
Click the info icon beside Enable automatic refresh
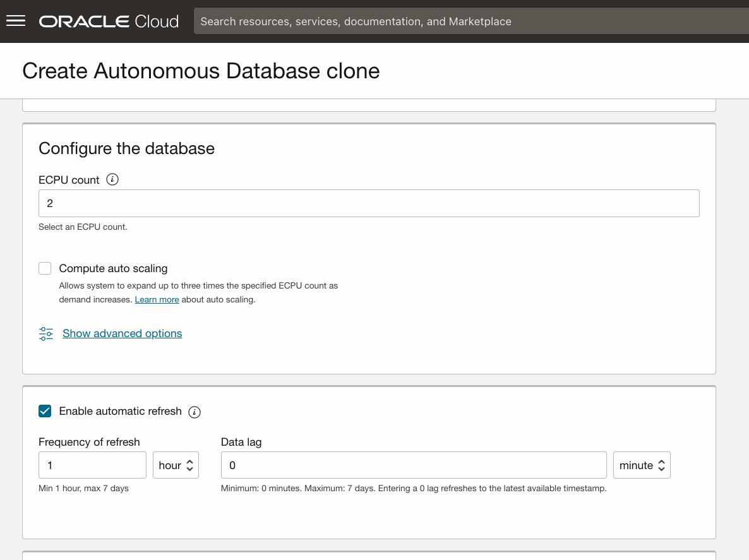(195, 412)
